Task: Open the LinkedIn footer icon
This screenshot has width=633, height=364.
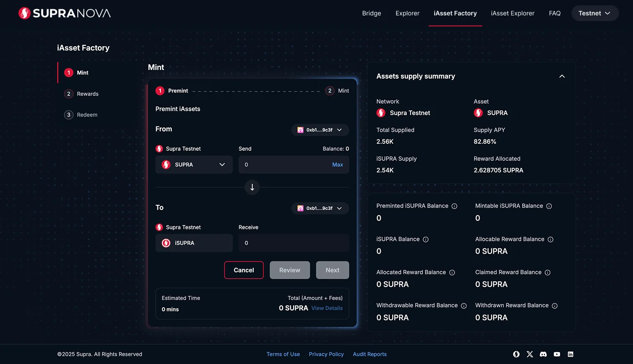Action: coord(571,354)
